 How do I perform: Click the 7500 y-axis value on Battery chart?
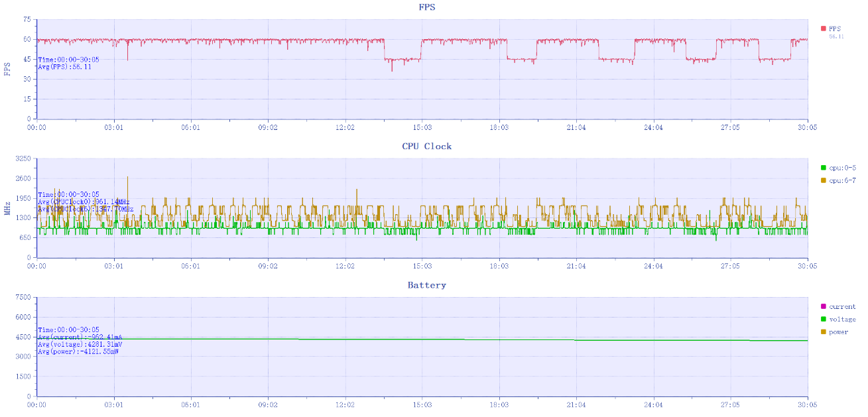pos(23,298)
